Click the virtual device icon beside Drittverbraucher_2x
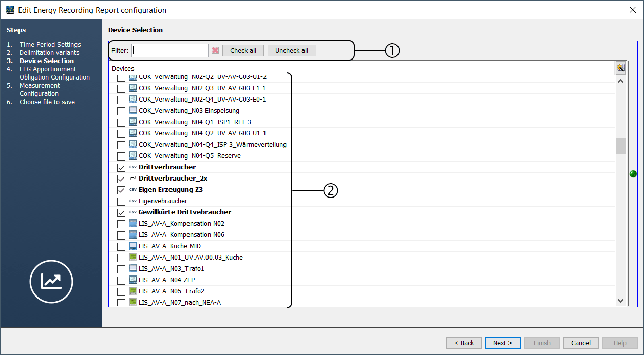644x355 pixels. [x=133, y=179]
